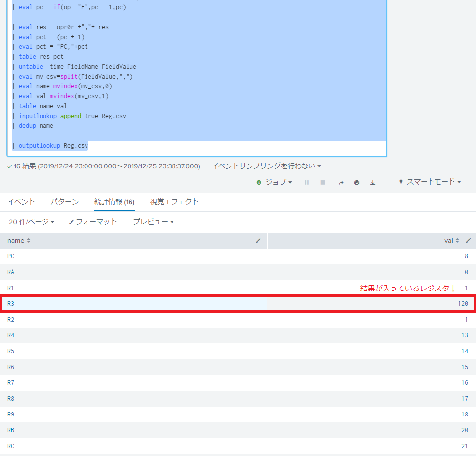Click the R3 row name
The image size is (476, 456).
click(x=11, y=304)
